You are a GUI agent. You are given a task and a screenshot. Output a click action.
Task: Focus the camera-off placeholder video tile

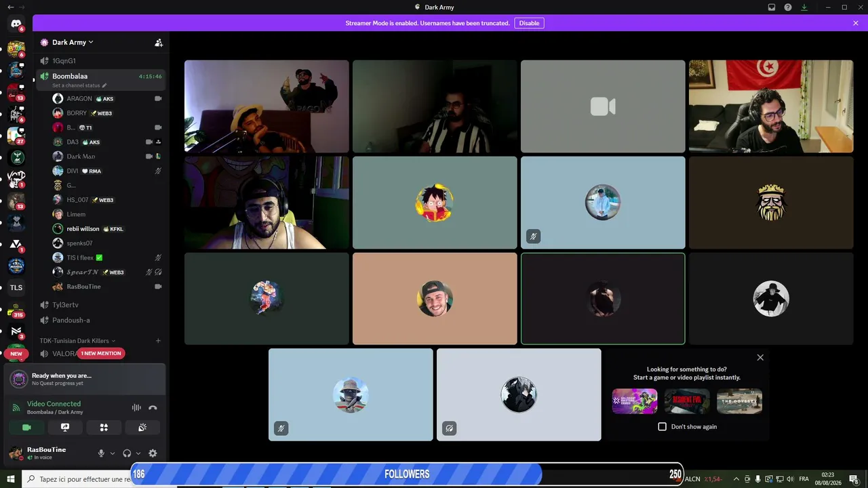click(x=603, y=106)
